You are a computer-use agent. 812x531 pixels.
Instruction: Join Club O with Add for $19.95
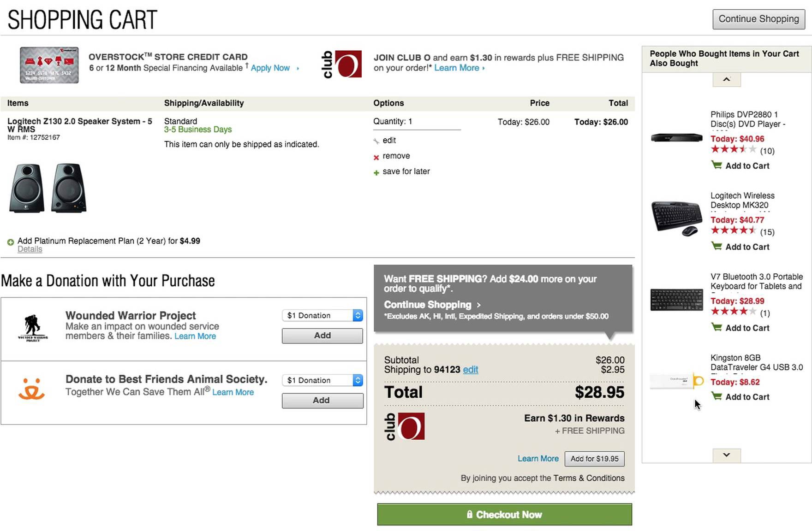click(x=594, y=459)
